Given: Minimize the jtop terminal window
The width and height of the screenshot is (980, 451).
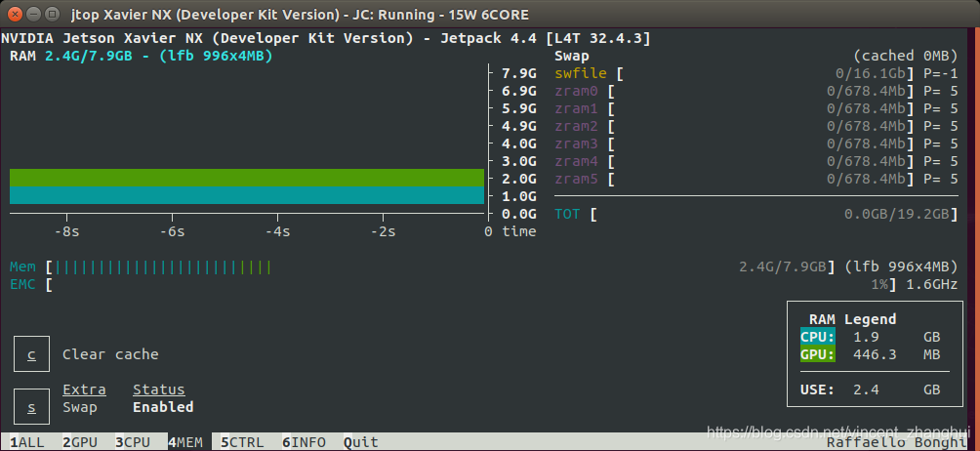Looking at the screenshot, I should coord(34,13).
